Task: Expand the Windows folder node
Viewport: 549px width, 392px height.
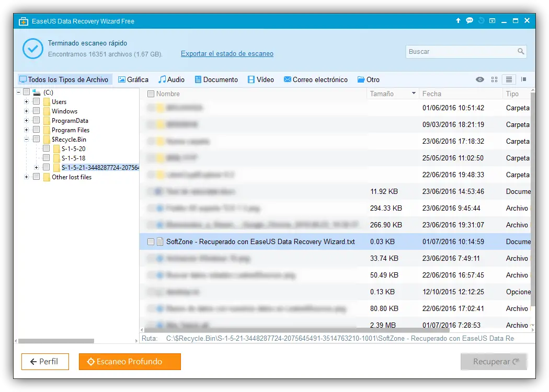Action: click(26, 111)
